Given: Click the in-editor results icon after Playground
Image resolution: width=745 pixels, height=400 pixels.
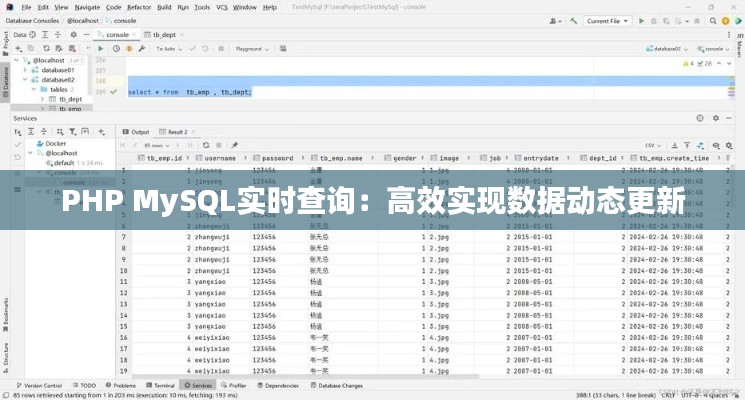Looking at the screenshot, I should click(283, 48).
